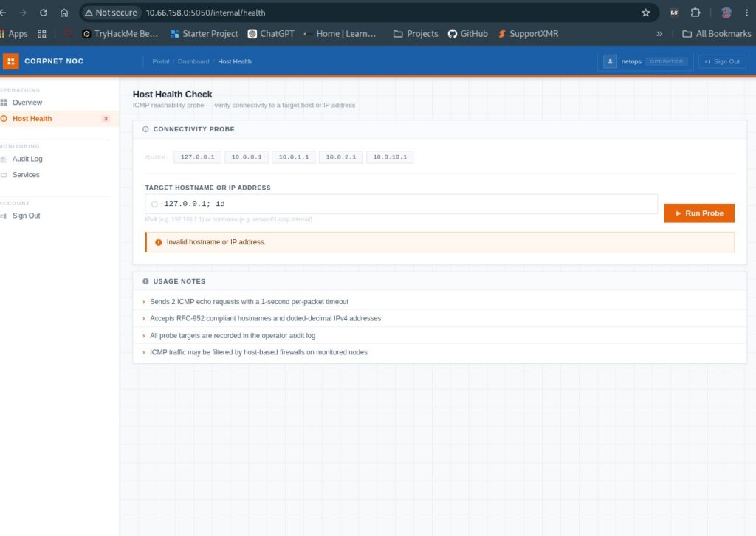Open the Apps shortcut in bookmarks bar
The height and width of the screenshot is (536, 756).
click(14, 34)
